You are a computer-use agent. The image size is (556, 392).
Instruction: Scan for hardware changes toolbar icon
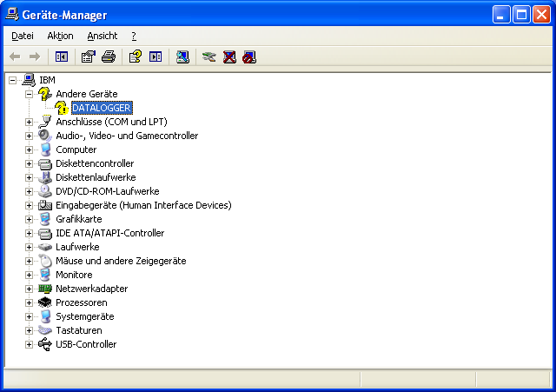pos(182,56)
